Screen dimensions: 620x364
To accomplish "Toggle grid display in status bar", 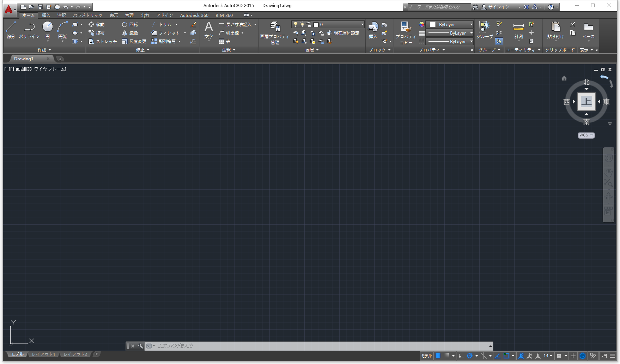I will coord(438,356).
